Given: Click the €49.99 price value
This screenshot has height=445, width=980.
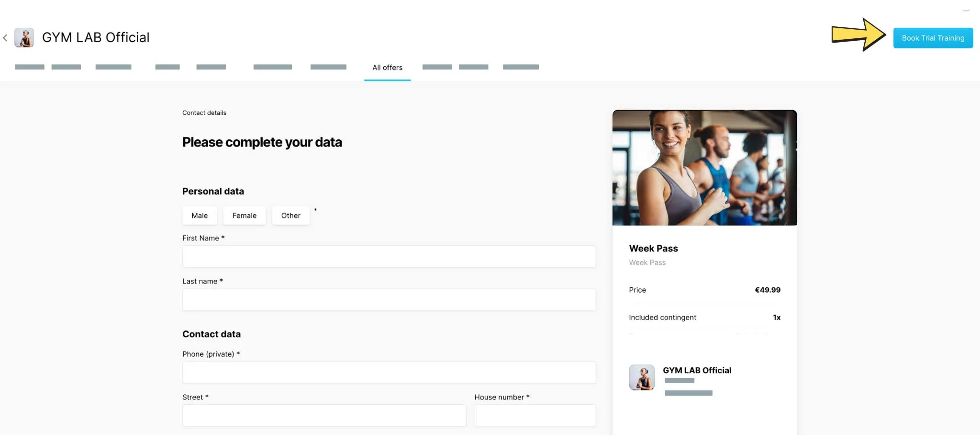Looking at the screenshot, I should click(768, 290).
